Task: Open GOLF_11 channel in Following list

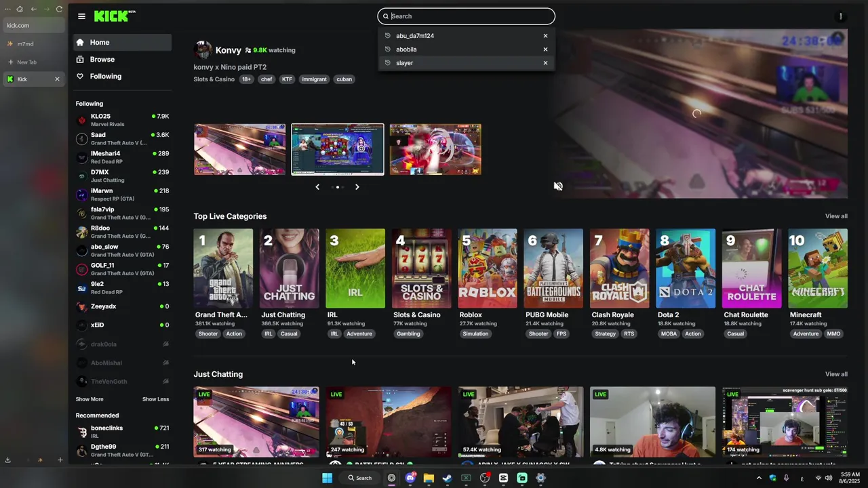Action: tap(123, 269)
